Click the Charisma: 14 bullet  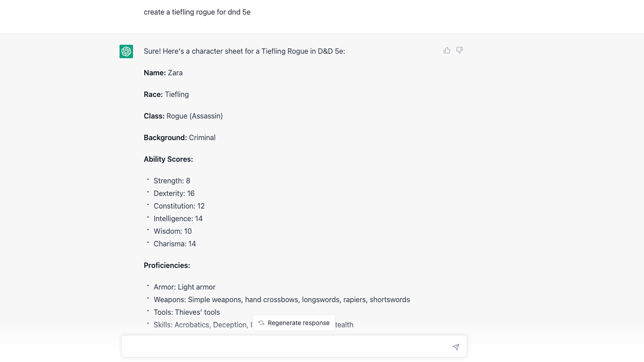click(x=174, y=244)
